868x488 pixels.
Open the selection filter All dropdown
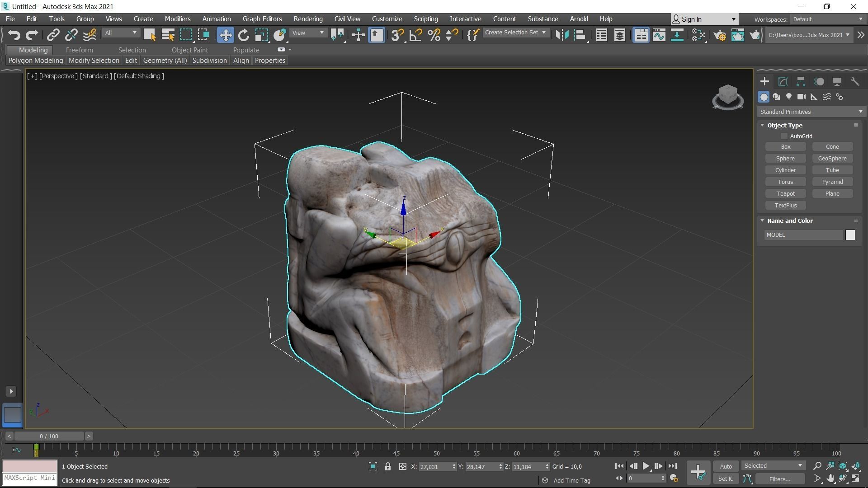pos(121,33)
